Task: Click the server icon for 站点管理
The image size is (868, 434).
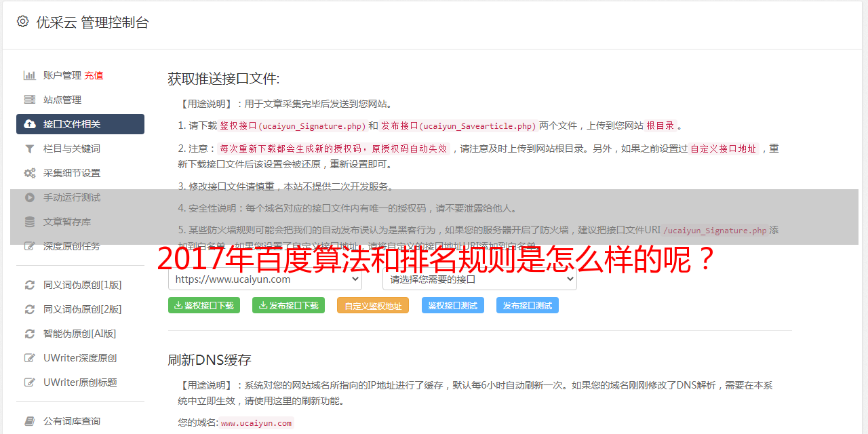Action: pyautogui.click(x=30, y=100)
